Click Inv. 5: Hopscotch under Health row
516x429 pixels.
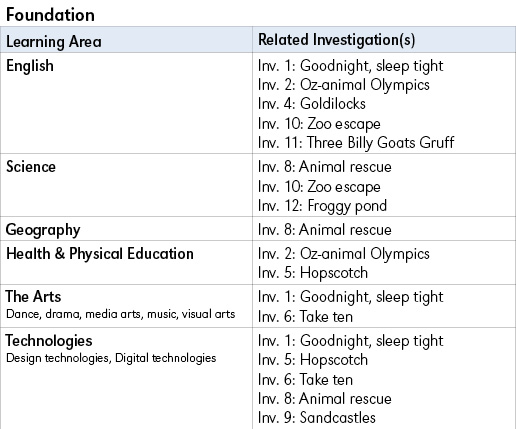313,273
